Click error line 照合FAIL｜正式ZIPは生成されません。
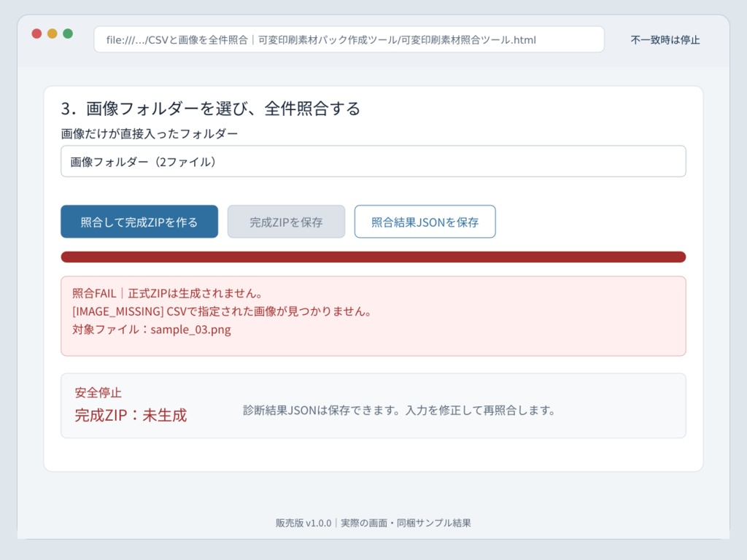Viewport: 747px width, 560px height. (x=167, y=293)
